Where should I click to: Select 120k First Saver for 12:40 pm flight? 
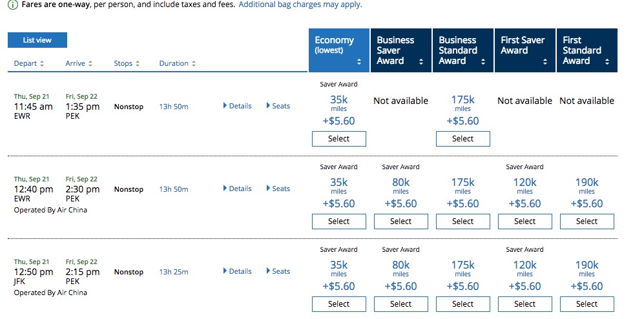pos(525,221)
